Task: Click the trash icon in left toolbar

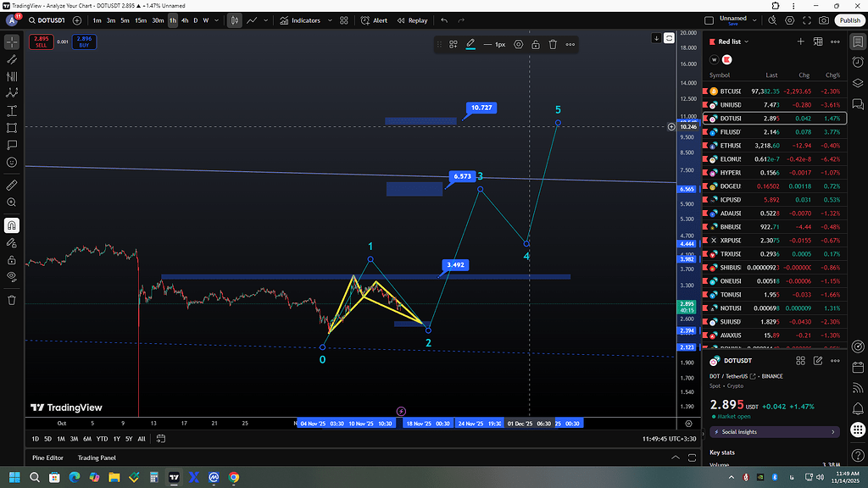Action: tap(12, 300)
